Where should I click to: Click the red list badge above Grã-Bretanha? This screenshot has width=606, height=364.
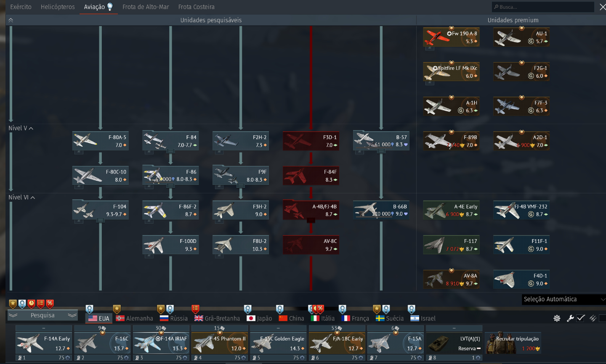[195, 309]
